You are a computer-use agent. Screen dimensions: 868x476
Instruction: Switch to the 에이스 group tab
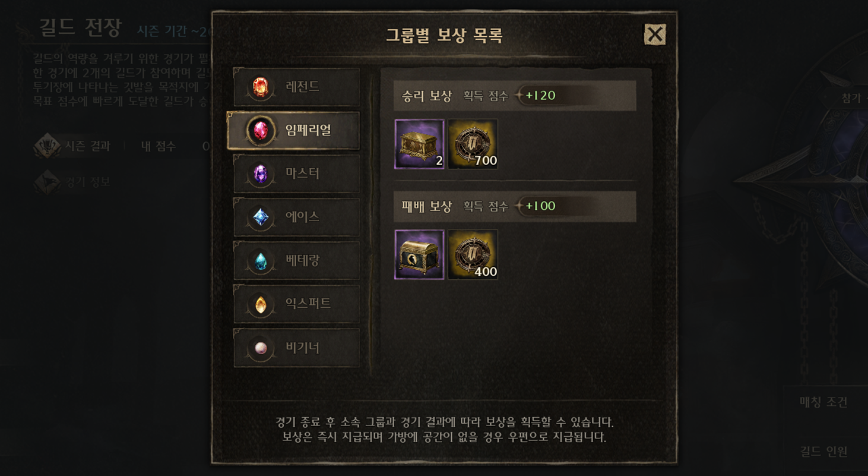(296, 217)
